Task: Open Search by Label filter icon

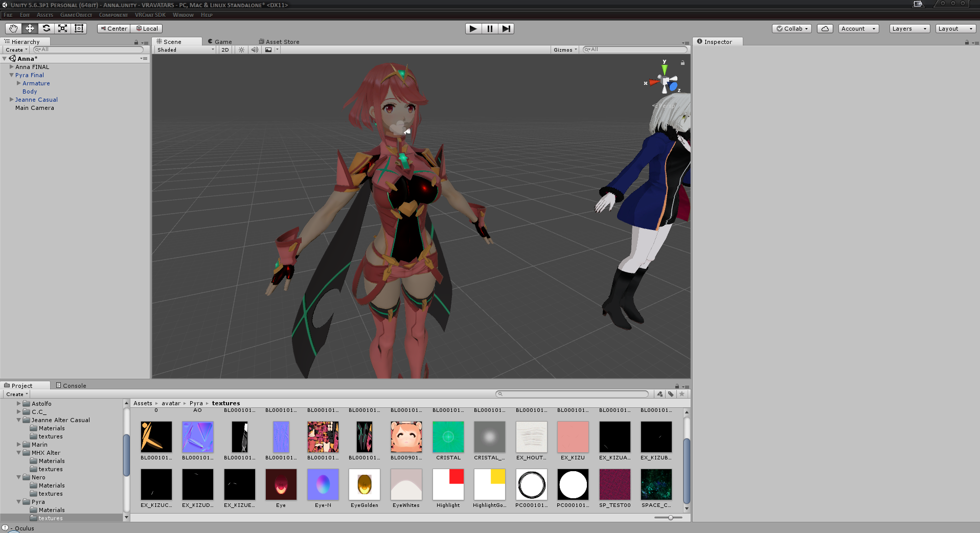Action: tap(671, 394)
